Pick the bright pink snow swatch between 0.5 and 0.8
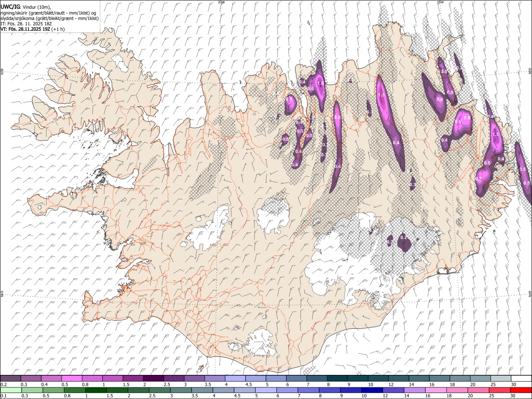 (72, 378)
